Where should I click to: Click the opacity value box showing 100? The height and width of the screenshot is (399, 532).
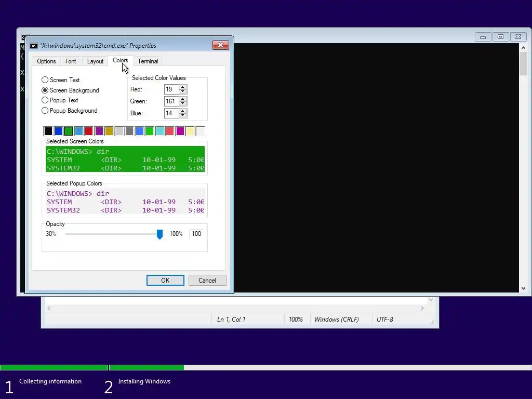tap(196, 234)
